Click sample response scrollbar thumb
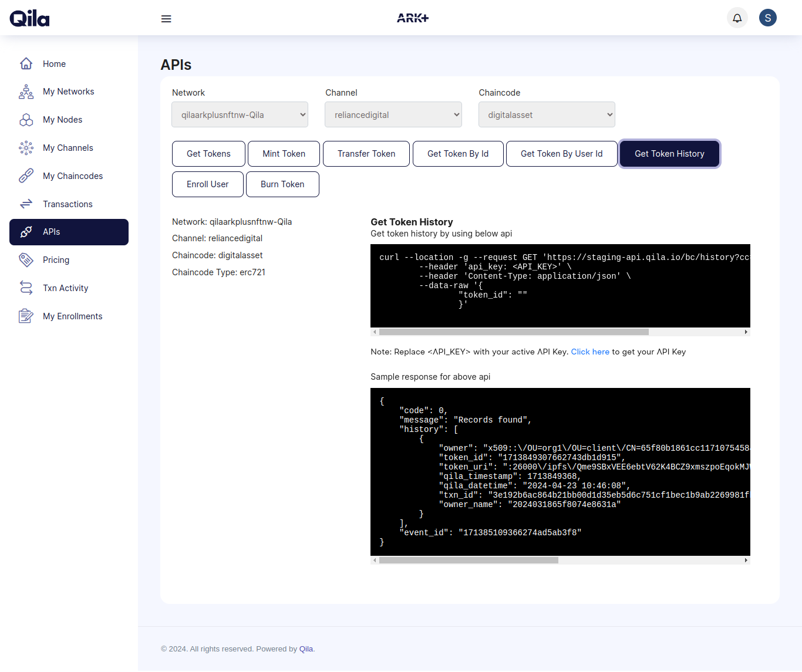 click(x=469, y=560)
